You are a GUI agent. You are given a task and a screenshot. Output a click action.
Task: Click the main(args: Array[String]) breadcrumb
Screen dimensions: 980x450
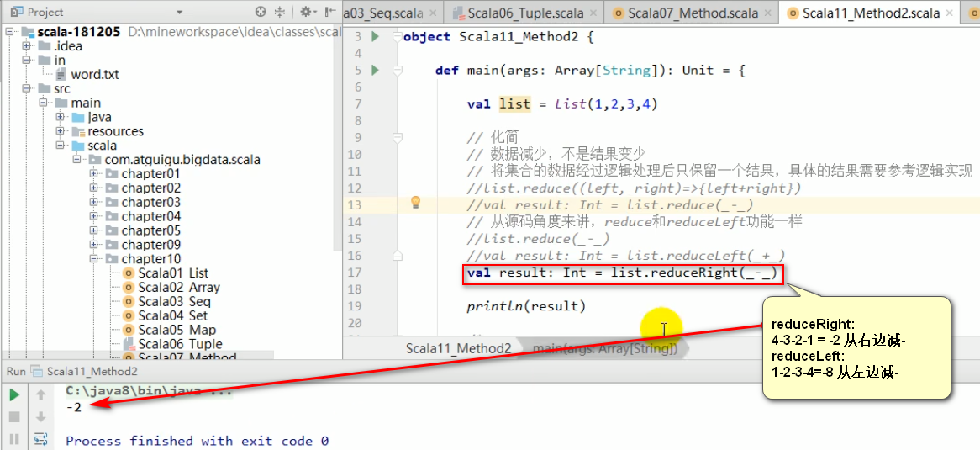605,348
